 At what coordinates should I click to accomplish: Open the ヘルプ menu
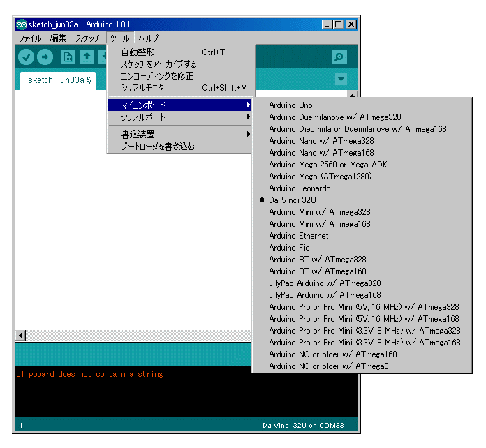tap(149, 38)
